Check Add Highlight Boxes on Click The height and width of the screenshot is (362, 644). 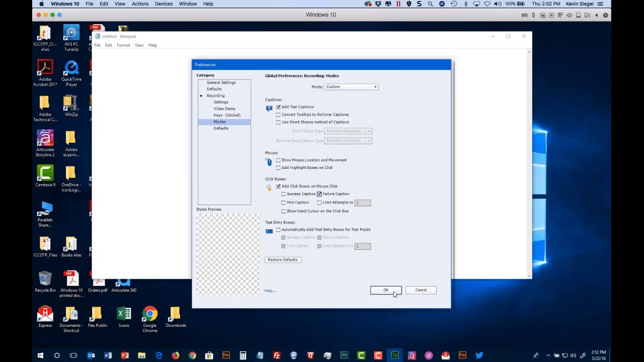(x=278, y=168)
